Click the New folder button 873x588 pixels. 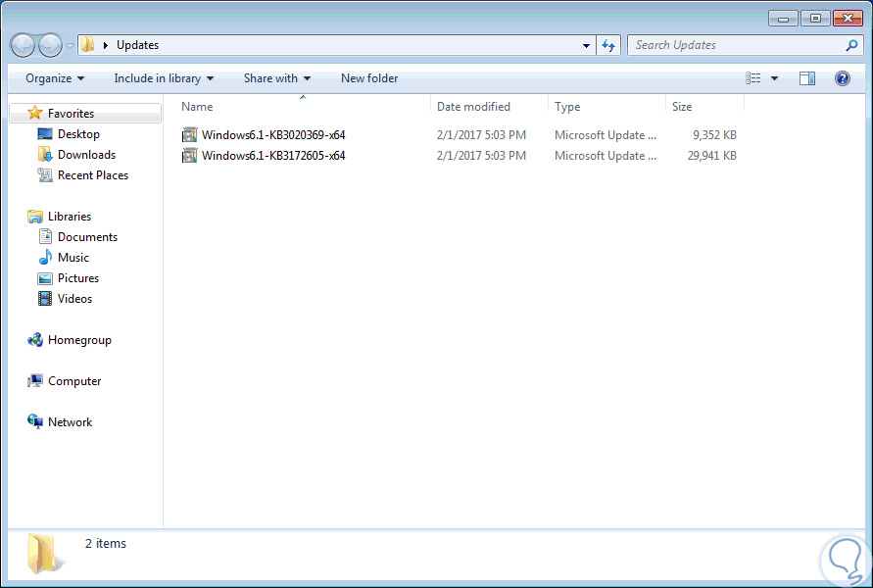(x=369, y=78)
